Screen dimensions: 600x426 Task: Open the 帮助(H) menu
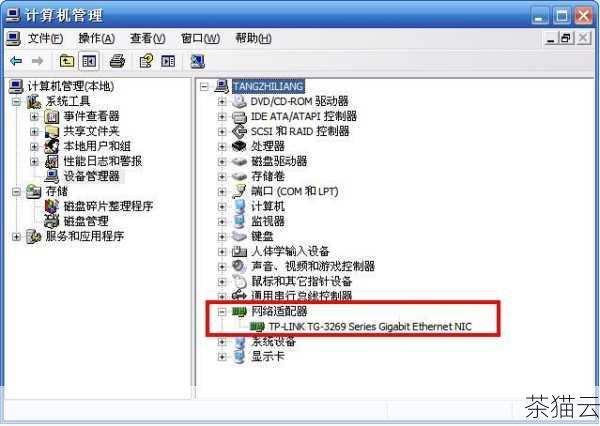coord(253,38)
